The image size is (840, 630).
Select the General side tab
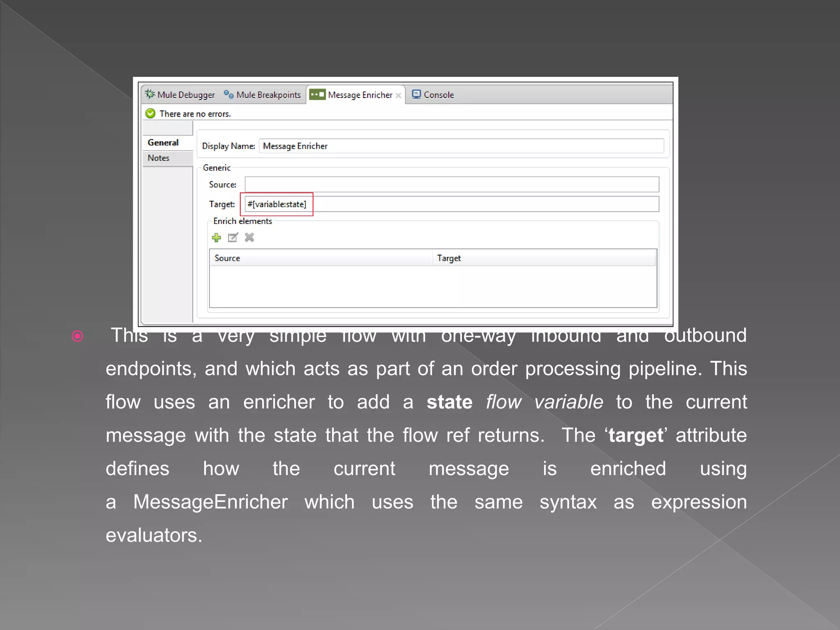coord(163,142)
